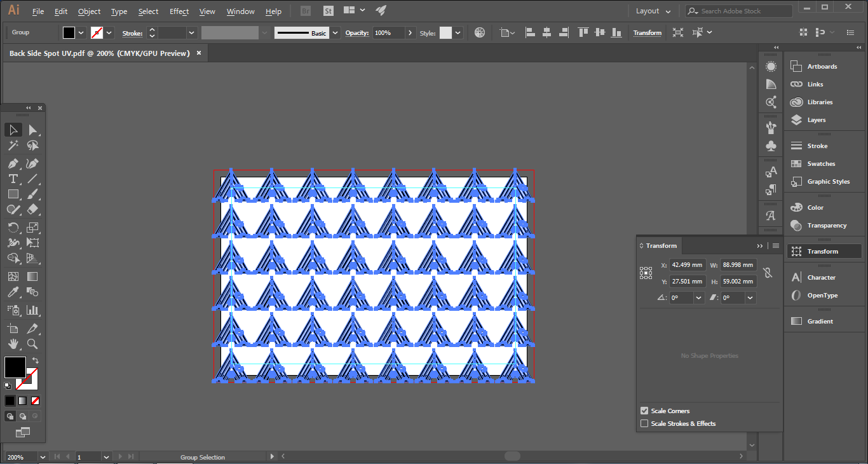This screenshot has height=464, width=868.
Task: Expand the zoom level dropdown
Action: tap(43, 457)
